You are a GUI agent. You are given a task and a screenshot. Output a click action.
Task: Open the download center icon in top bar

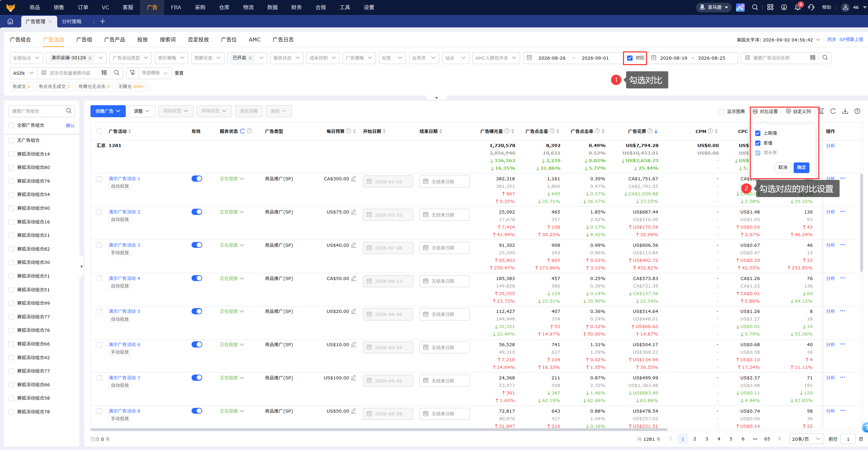[x=784, y=7]
